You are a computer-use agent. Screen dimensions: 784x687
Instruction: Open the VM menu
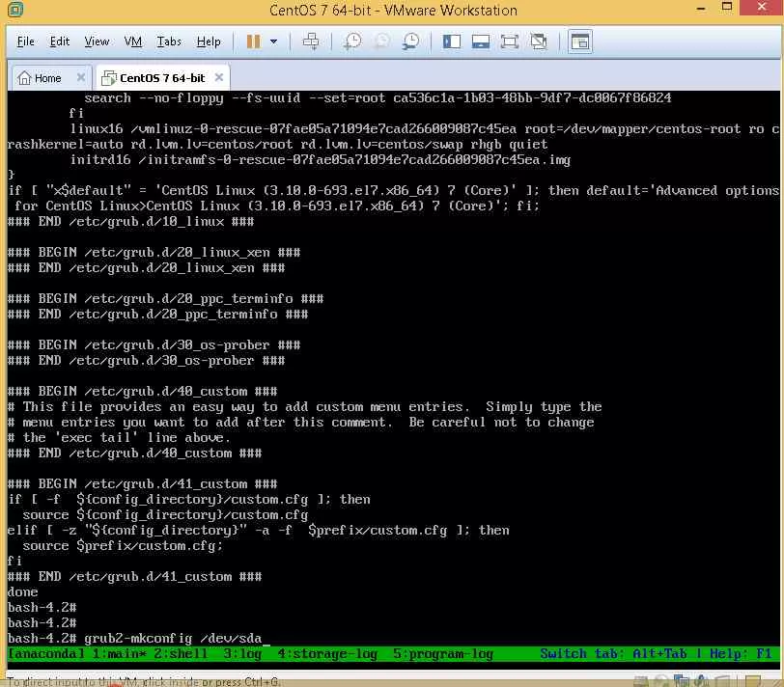132,41
